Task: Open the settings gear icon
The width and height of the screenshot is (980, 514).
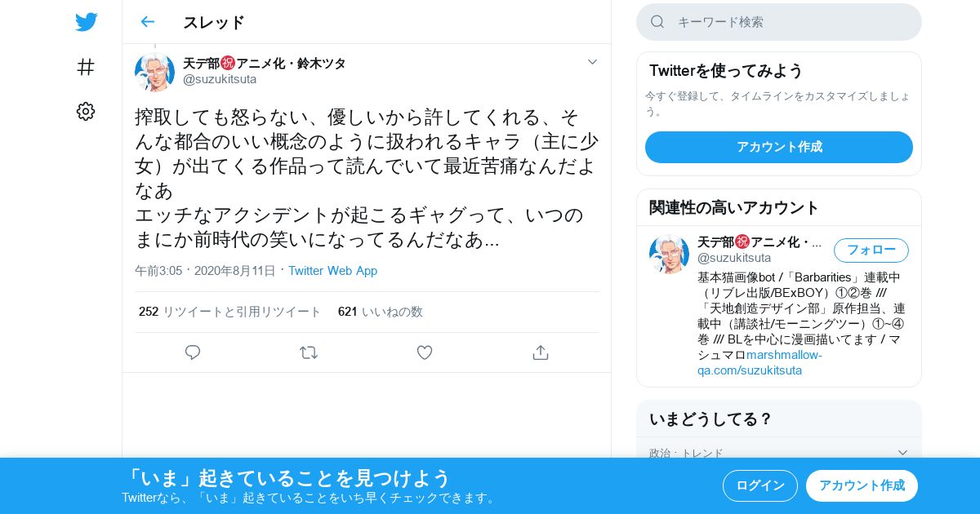Action: [x=86, y=112]
